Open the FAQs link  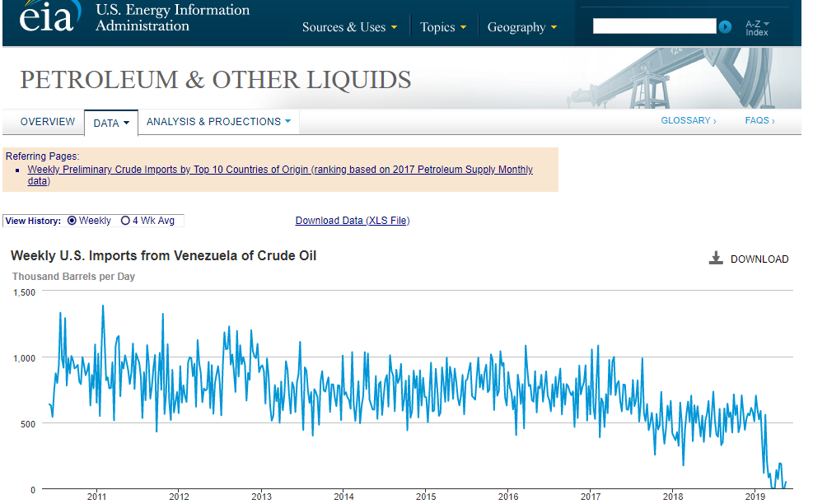pyautogui.click(x=759, y=121)
